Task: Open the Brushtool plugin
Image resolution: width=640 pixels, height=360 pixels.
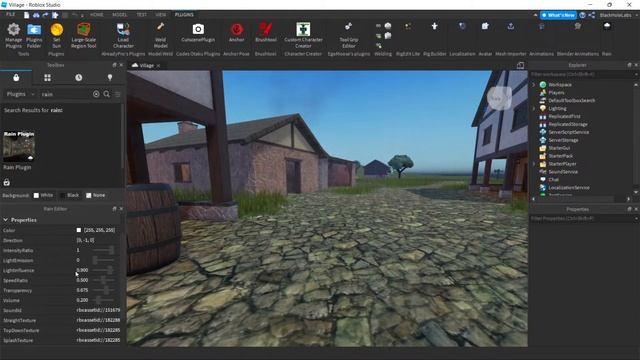Action: tap(266, 33)
